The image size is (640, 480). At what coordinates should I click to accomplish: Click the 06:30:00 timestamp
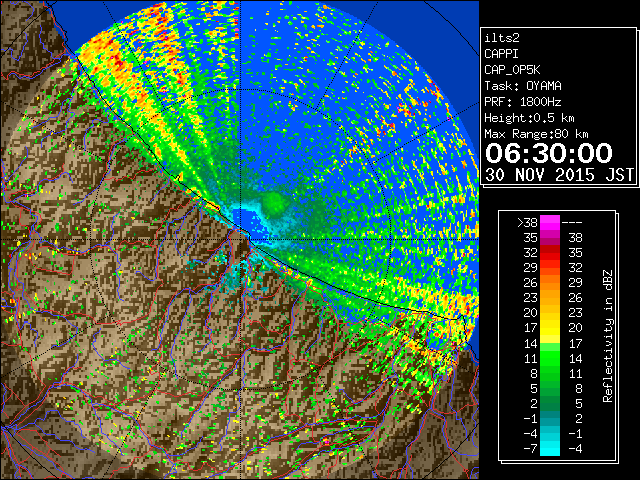[549, 153]
